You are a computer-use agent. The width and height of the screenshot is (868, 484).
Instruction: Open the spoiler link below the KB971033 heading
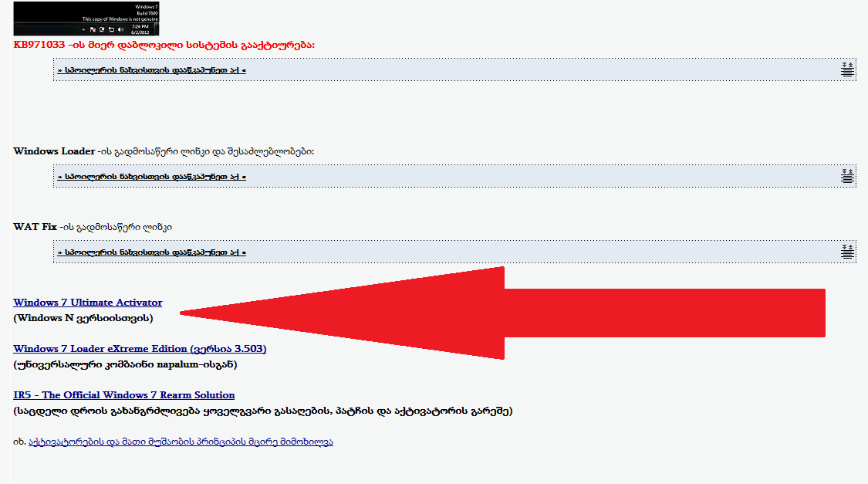point(152,70)
